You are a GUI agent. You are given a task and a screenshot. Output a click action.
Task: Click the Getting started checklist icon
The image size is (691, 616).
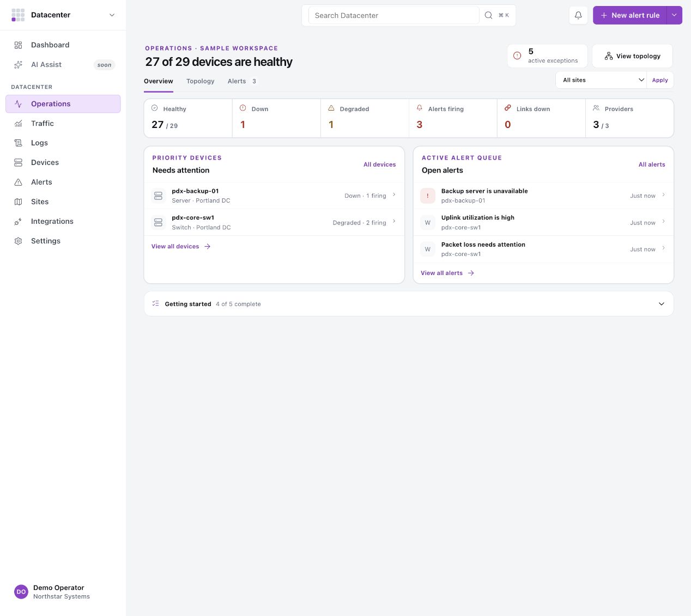pyautogui.click(x=155, y=303)
